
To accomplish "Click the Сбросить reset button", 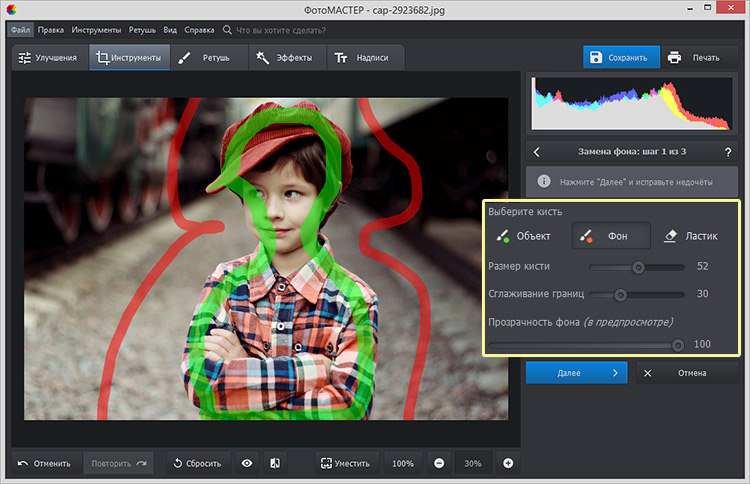I will (197, 463).
